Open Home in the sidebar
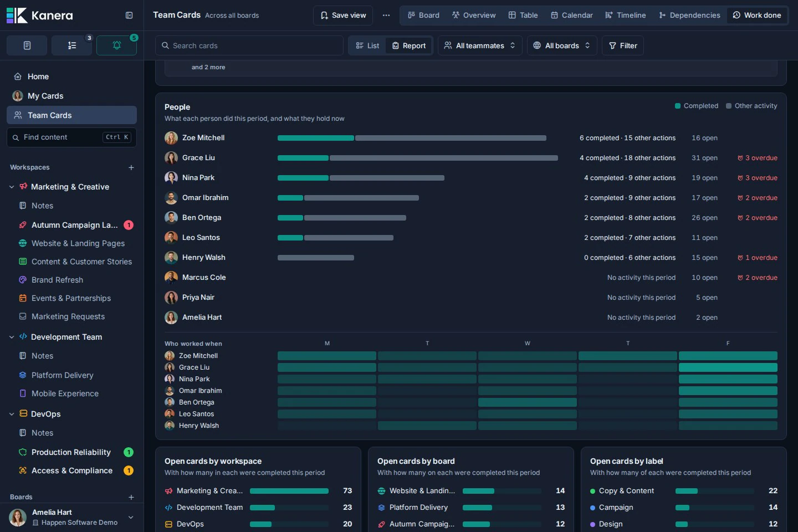Screen dimensions: 798x532 [71, 76]
